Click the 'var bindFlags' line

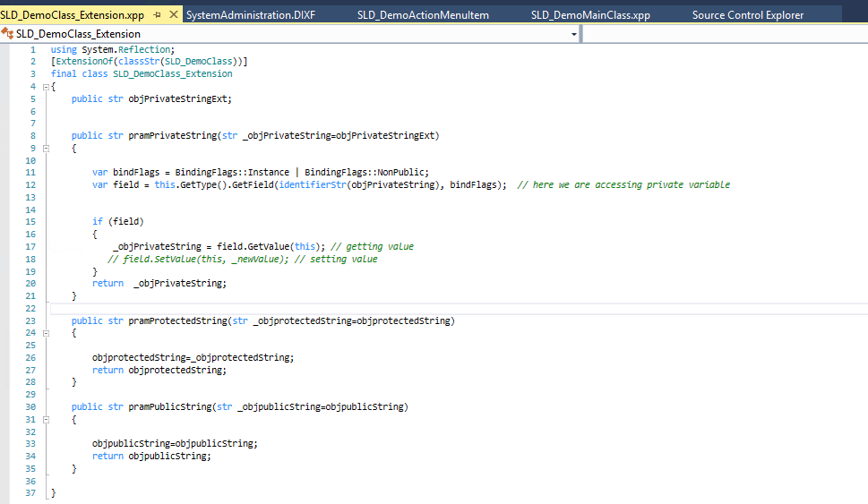(x=260, y=172)
